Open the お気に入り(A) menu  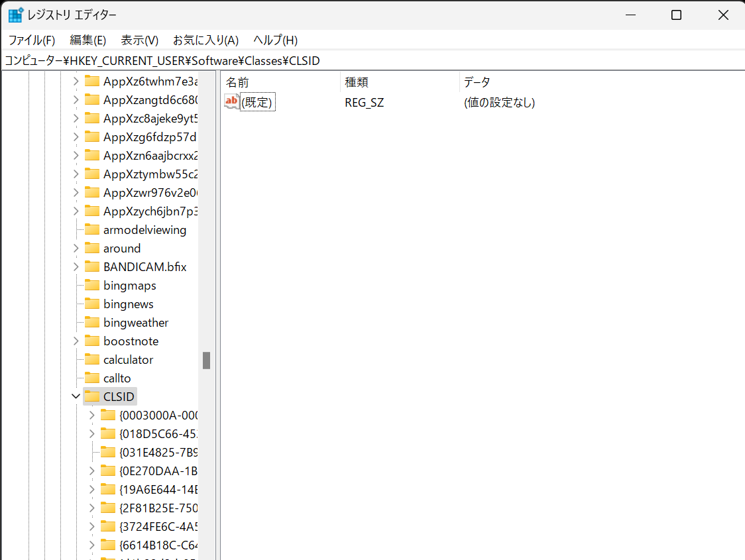pos(205,40)
